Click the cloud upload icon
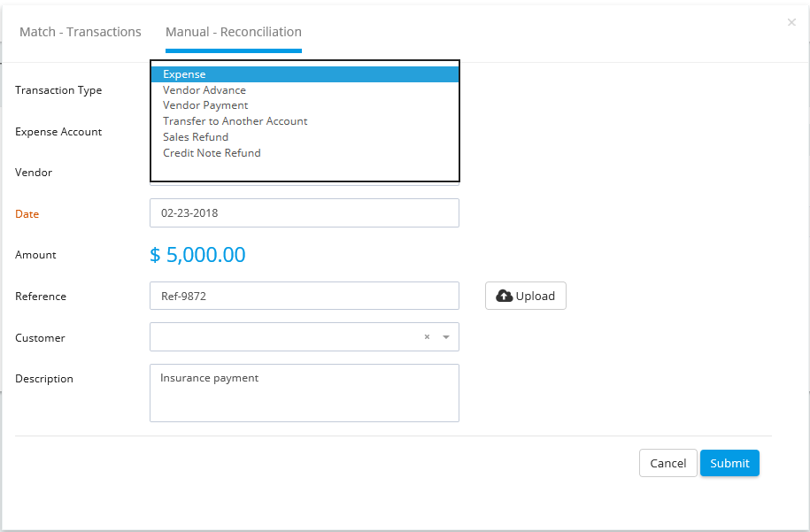 (505, 296)
